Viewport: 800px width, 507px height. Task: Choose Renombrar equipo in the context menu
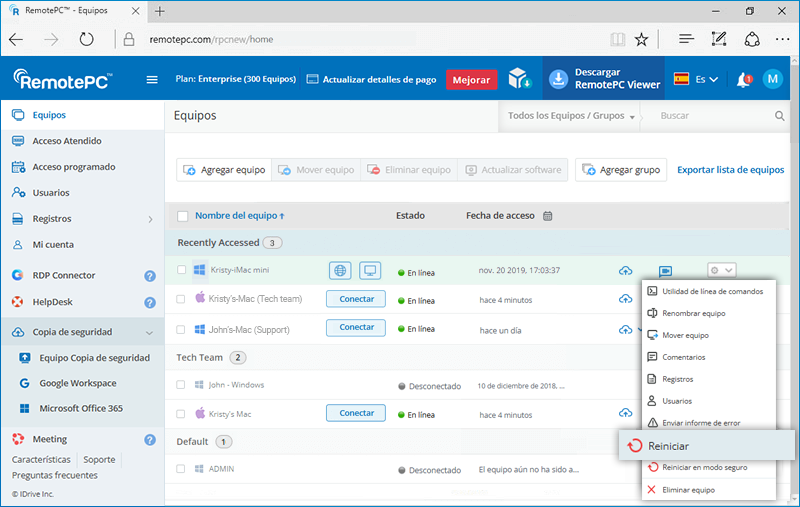click(693, 313)
